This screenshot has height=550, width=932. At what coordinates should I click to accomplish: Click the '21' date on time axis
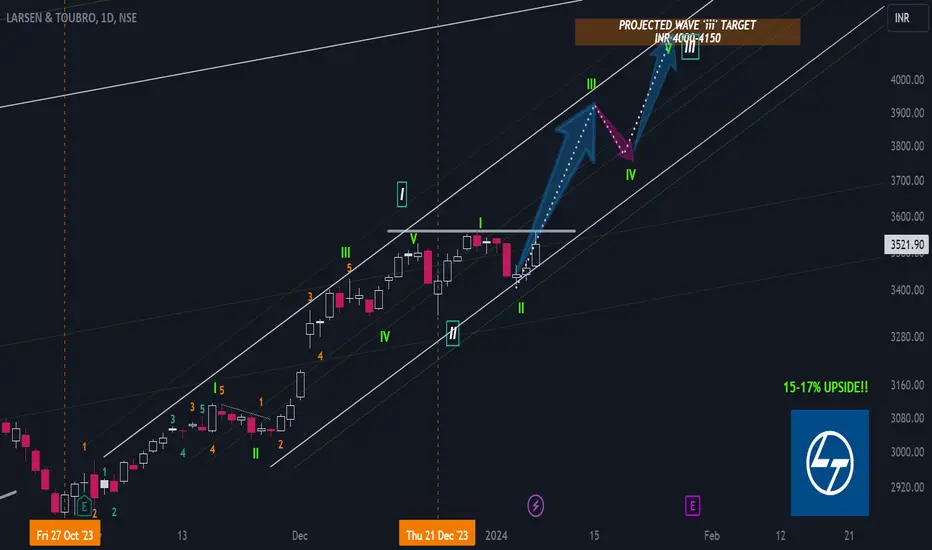coord(849,536)
